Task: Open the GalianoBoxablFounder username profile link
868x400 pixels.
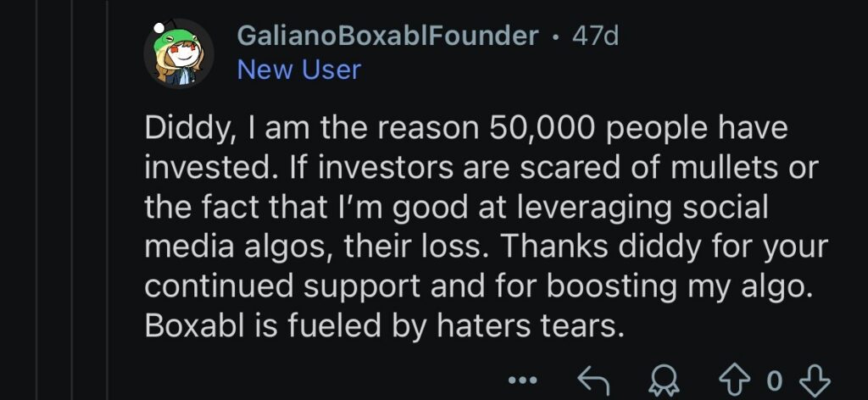Action: (387, 36)
